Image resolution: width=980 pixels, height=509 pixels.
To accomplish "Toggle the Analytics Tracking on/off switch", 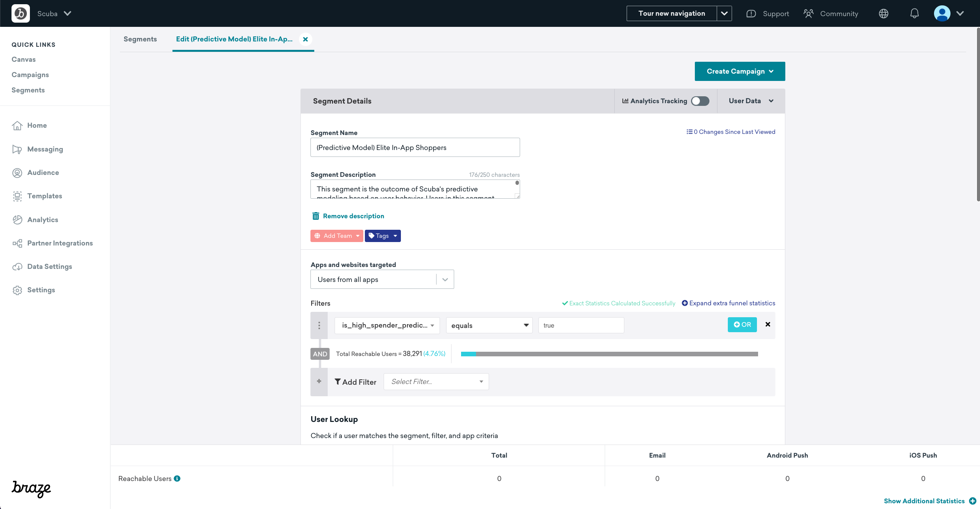I will pyautogui.click(x=699, y=100).
